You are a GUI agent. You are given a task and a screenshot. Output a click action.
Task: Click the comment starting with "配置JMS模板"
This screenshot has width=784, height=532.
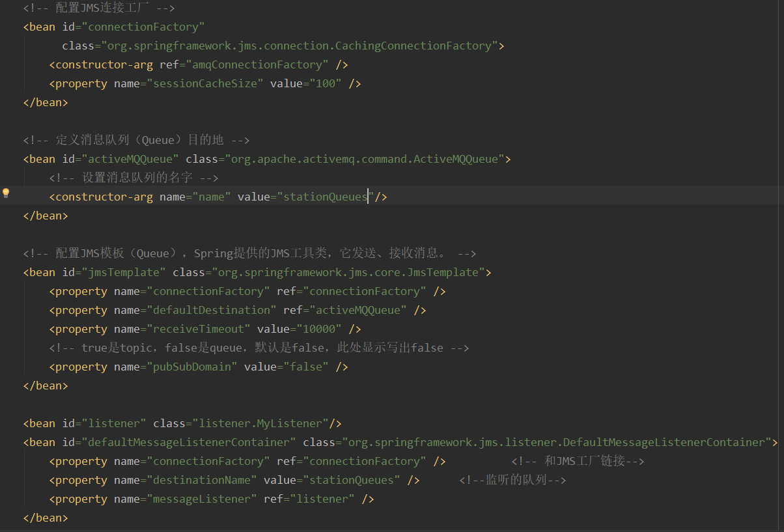(251, 254)
